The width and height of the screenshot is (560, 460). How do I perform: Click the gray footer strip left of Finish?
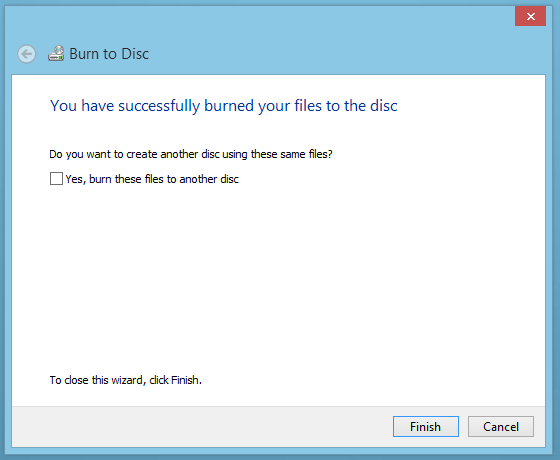point(200,426)
